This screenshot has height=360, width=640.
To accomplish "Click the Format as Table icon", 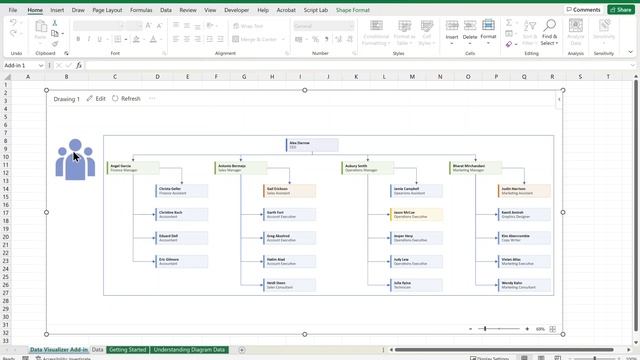I will point(404,26).
